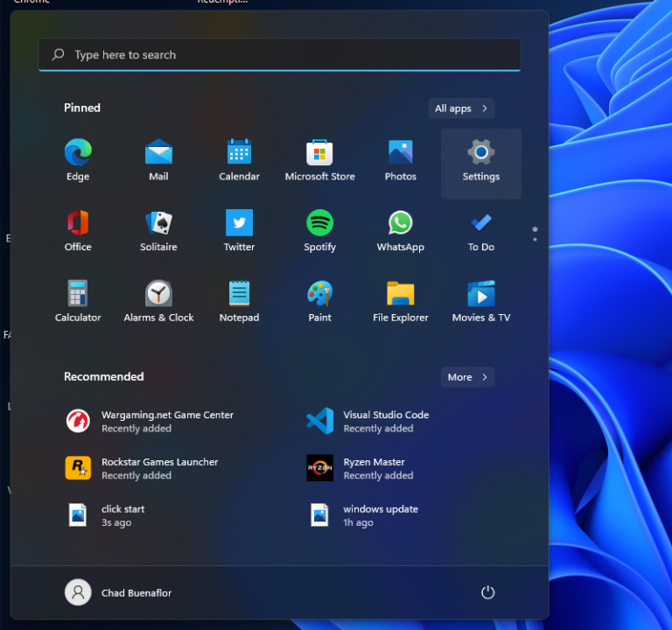
Task: Launch WhatsApp
Action: [x=400, y=231]
